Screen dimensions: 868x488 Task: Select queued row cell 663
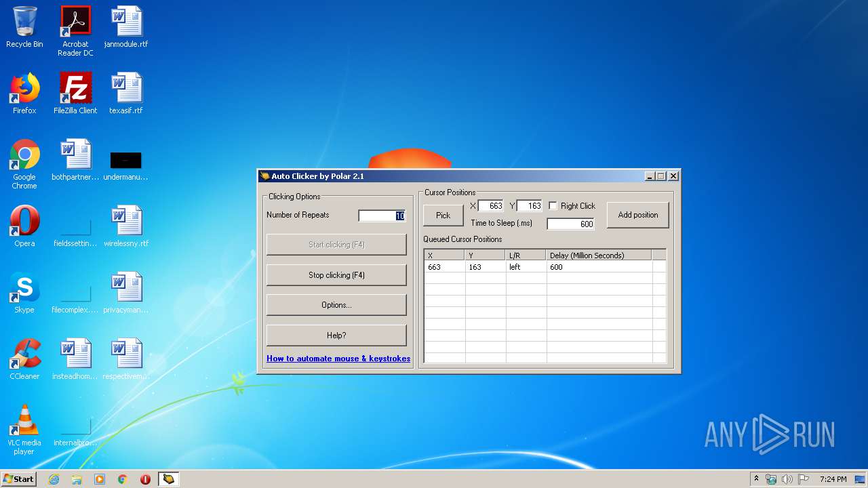[x=445, y=267]
